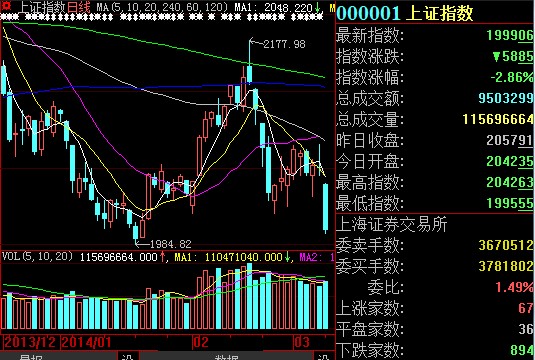Click the 日线 period label in chart header
This screenshot has width=535, height=360.
[79, 7]
